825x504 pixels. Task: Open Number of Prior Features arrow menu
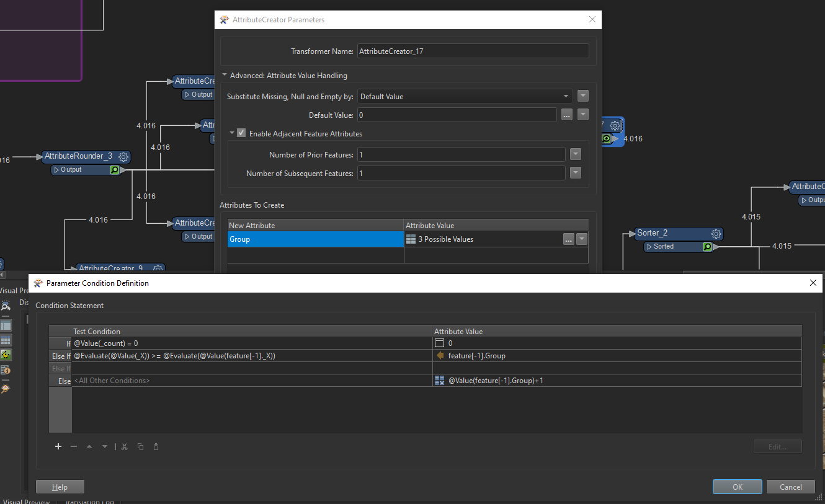576,154
